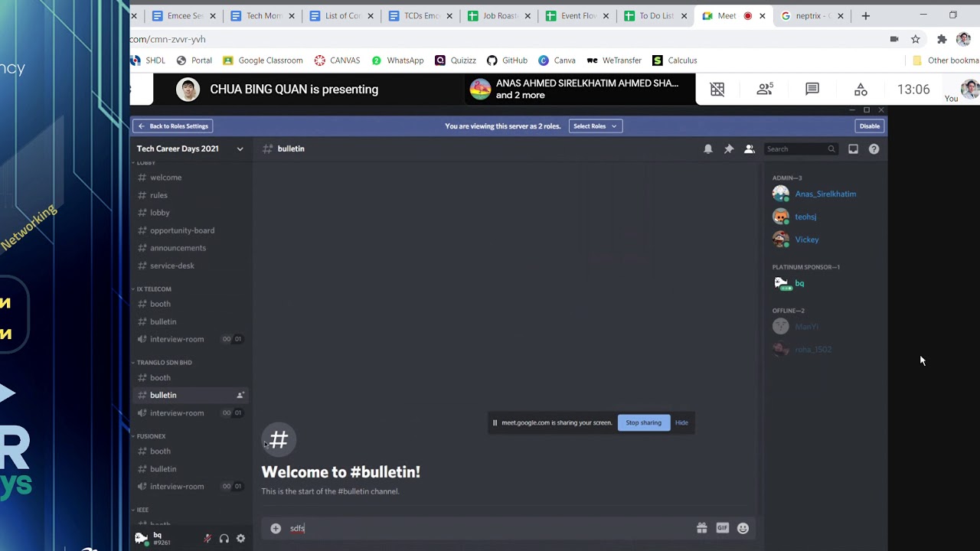Open the Select Roles dropdown
This screenshot has height=551, width=980.
coord(596,126)
